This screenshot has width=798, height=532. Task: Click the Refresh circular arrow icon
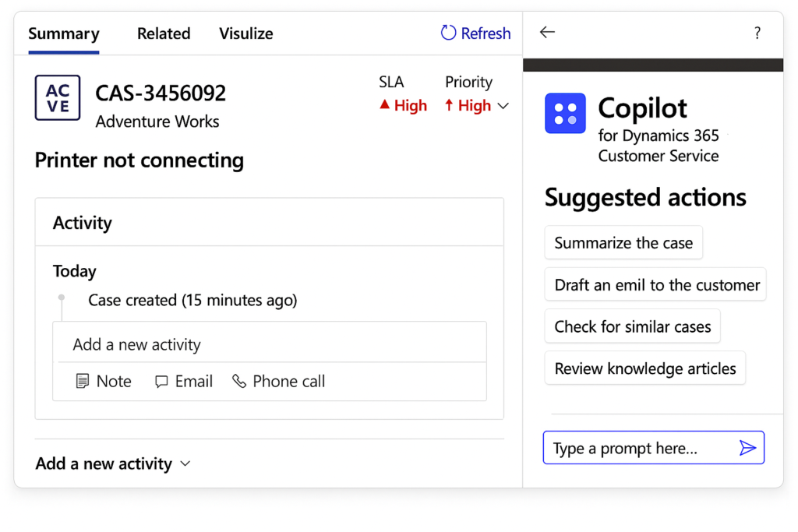pos(448,33)
